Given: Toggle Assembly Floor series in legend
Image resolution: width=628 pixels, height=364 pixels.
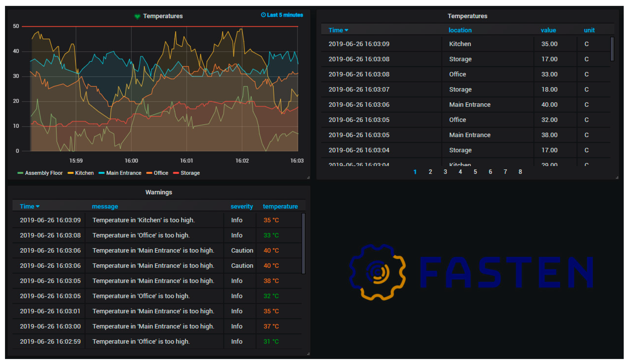Looking at the screenshot, I should (44, 173).
